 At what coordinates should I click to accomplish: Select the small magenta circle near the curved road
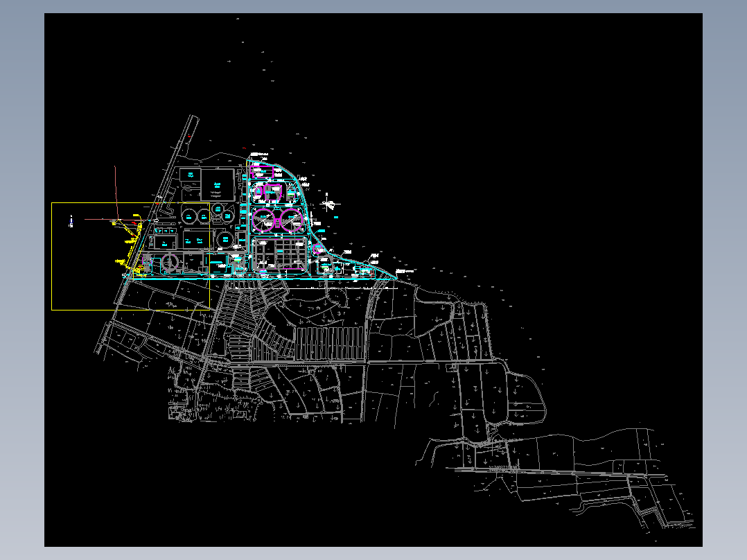[x=318, y=248]
